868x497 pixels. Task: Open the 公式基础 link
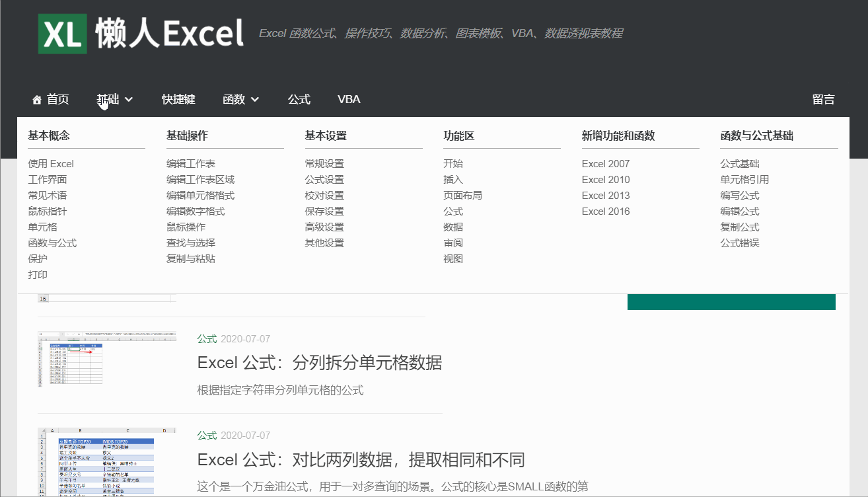tap(740, 164)
